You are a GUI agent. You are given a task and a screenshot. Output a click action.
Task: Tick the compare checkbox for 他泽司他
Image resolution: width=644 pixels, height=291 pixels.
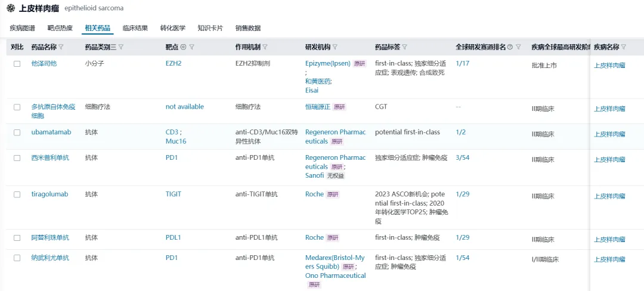coord(17,64)
